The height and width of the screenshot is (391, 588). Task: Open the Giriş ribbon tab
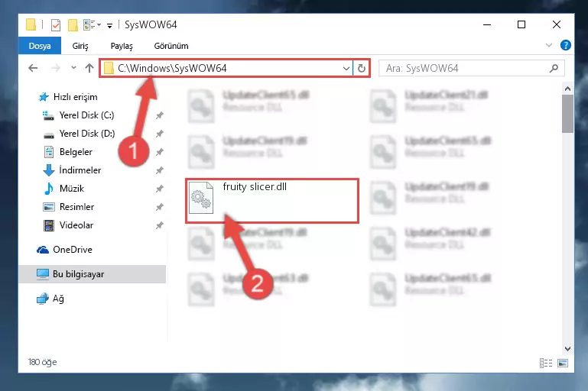(80, 46)
